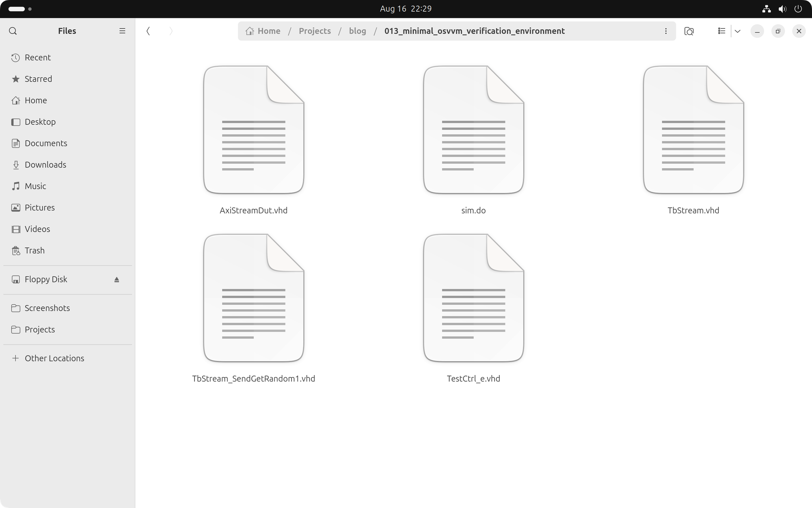The image size is (812, 508).
Task: Open the system power menu
Action: pyautogui.click(x=798, y=9)
